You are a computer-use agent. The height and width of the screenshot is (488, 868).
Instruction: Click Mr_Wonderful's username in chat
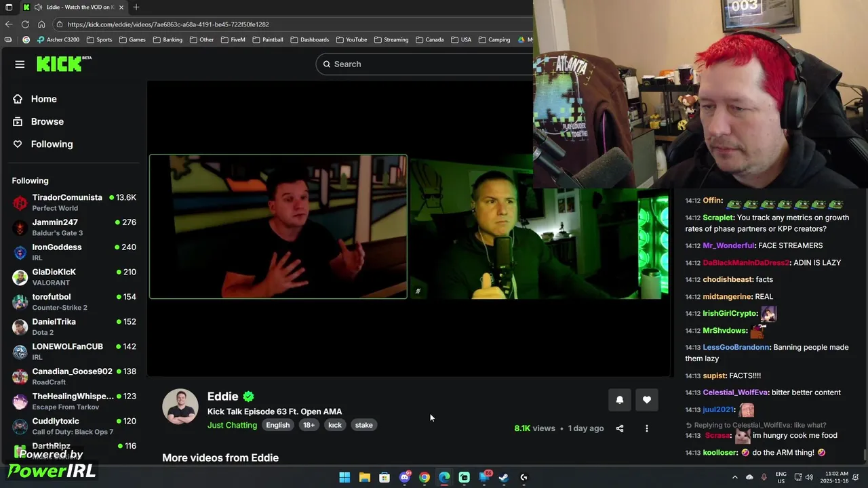click(x=728, y=245)
